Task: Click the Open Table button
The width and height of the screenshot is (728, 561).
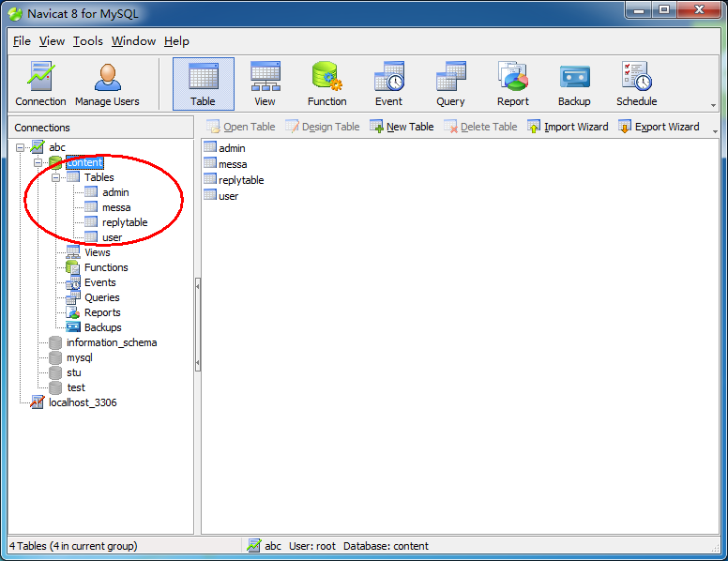Action: (x=241, y=127)
